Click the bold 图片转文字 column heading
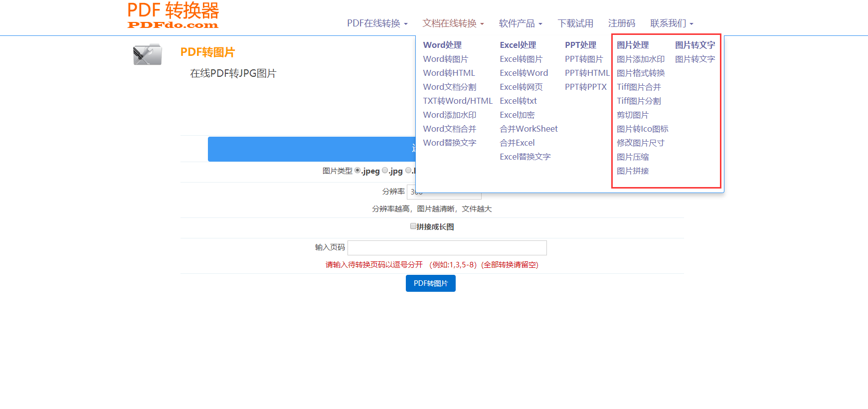 (x=695, y=45)
